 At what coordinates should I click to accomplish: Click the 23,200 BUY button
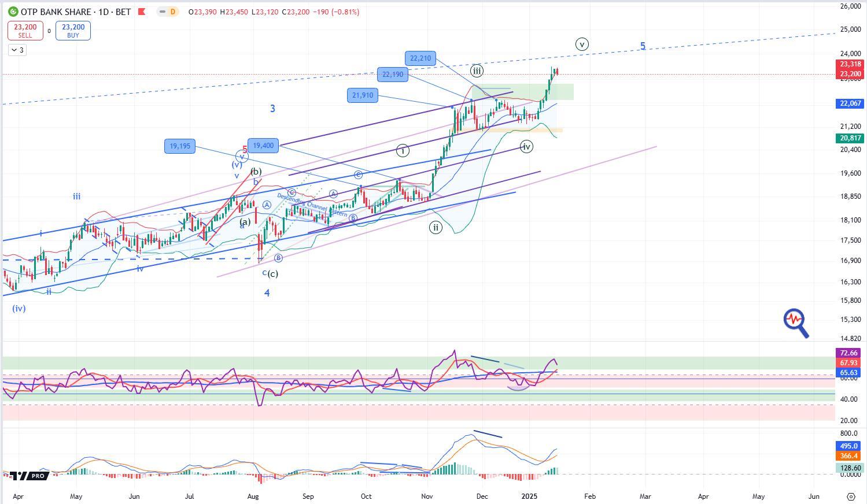point(73,30)
